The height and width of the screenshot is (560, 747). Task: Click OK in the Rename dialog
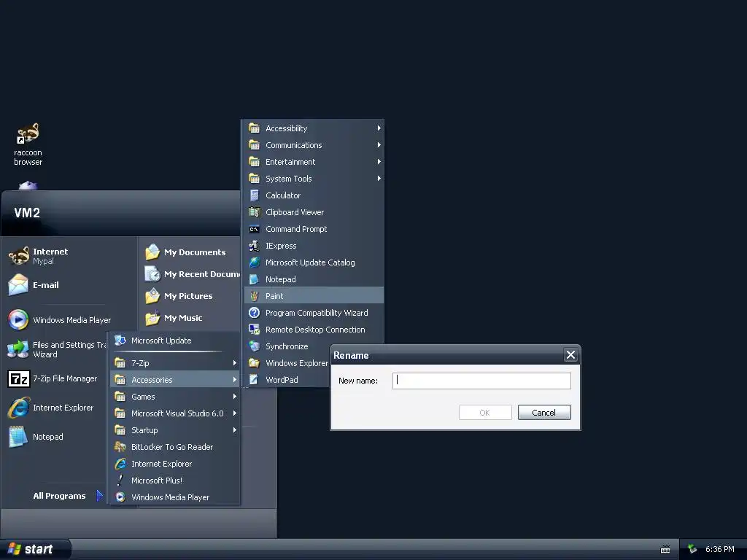click(485, 413)
